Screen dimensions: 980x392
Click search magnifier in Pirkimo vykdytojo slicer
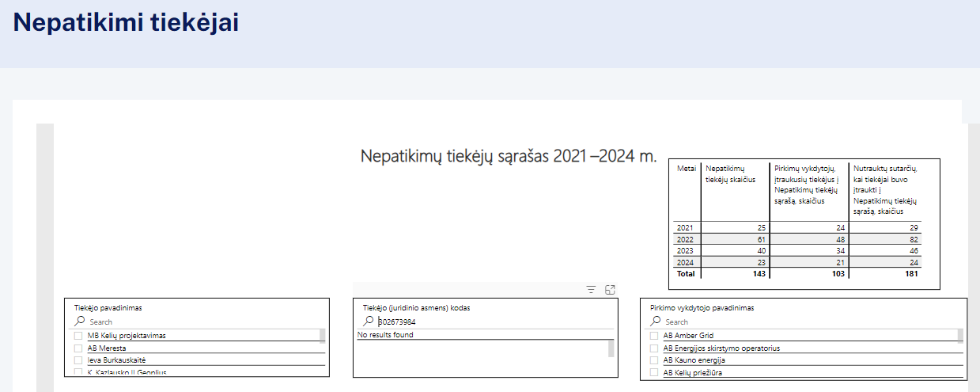point(655,322)
